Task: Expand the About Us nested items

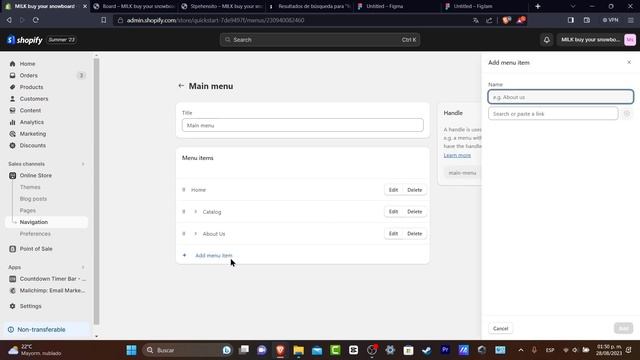Action: (x=196, y=234)
